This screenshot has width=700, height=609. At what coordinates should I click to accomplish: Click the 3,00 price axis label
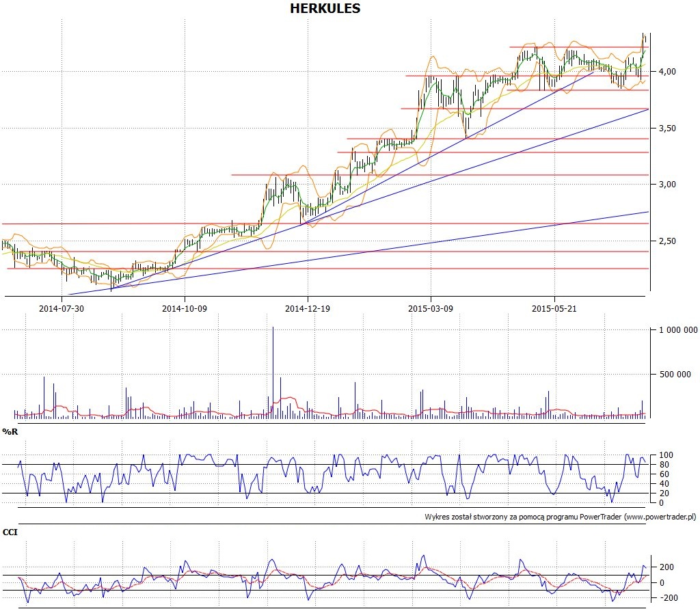pyautogui.click(x=667, y=185)
